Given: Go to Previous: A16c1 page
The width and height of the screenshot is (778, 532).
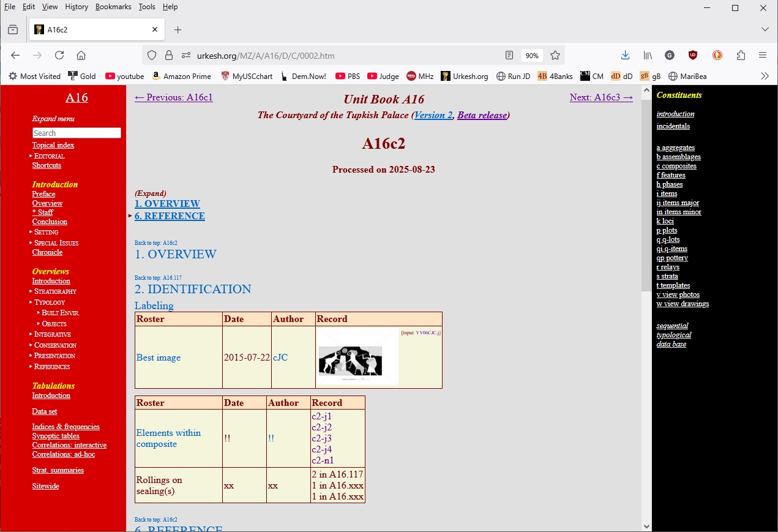Looking at the screenshot, I should point(174,97).
